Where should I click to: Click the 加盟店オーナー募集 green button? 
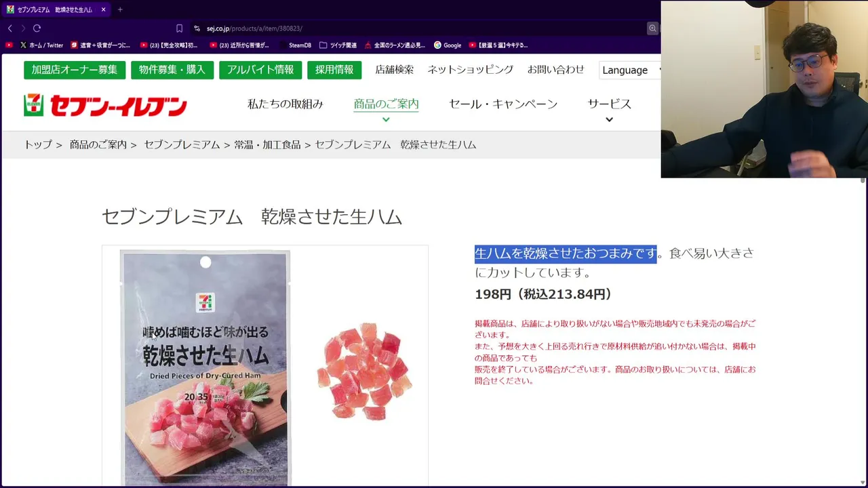(x=75, y=70)
